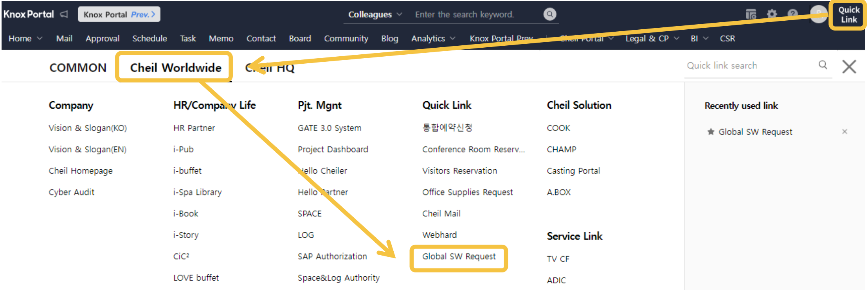The image size is (868, 290).
Task: Launch the GATE 3.0 System link
Action: click(330, 128)
